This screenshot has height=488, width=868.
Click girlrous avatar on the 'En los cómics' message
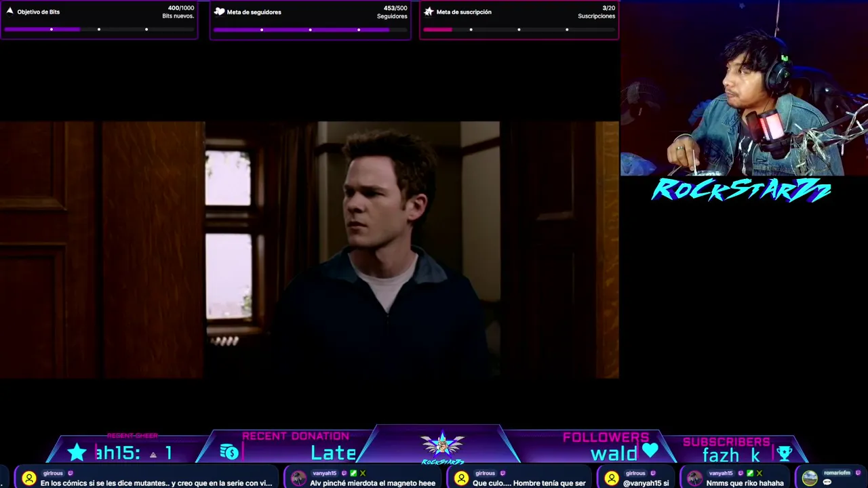coord(28,479)
